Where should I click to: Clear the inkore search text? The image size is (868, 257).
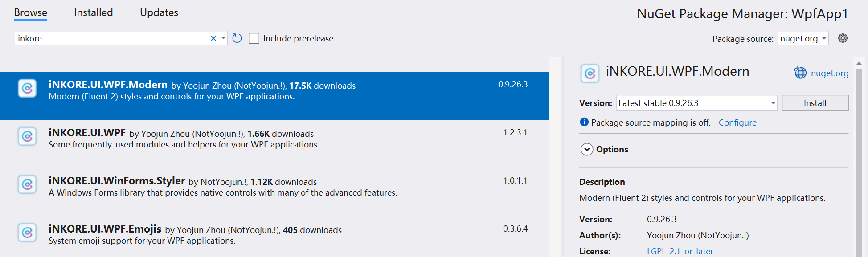point(213,38)
